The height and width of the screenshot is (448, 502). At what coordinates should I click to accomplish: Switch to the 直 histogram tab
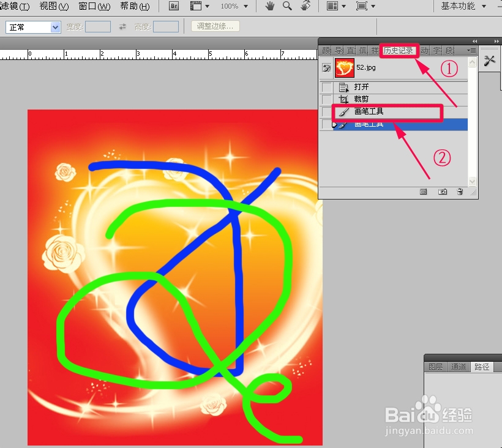pyautogui.click(x=351, y=51)
